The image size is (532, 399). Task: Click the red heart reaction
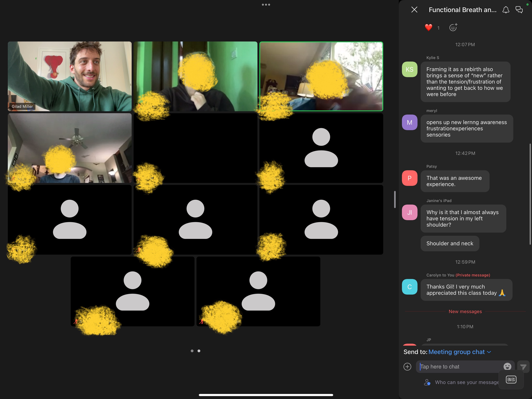tap(429, 28)
